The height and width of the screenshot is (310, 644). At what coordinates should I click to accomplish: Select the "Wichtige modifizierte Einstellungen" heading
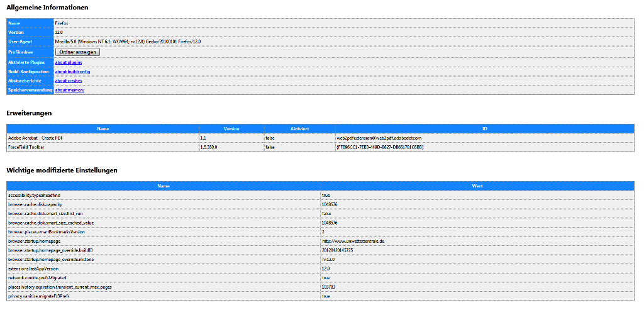click(x=62, y=170)
